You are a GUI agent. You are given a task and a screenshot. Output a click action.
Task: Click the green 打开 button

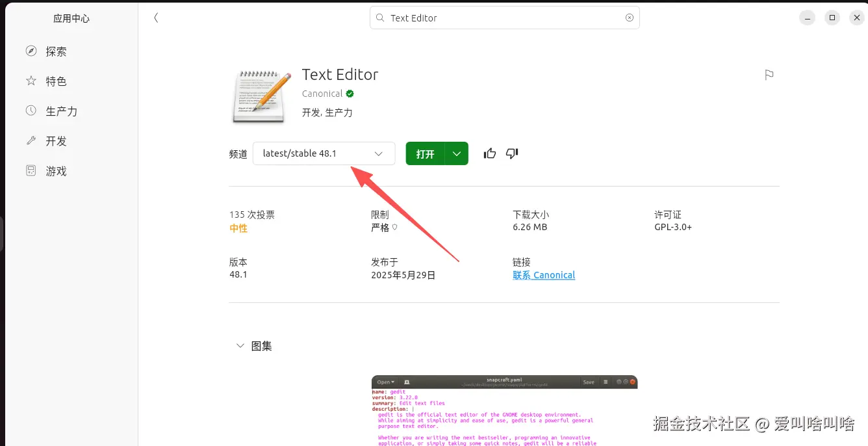[x=426, y=153]
